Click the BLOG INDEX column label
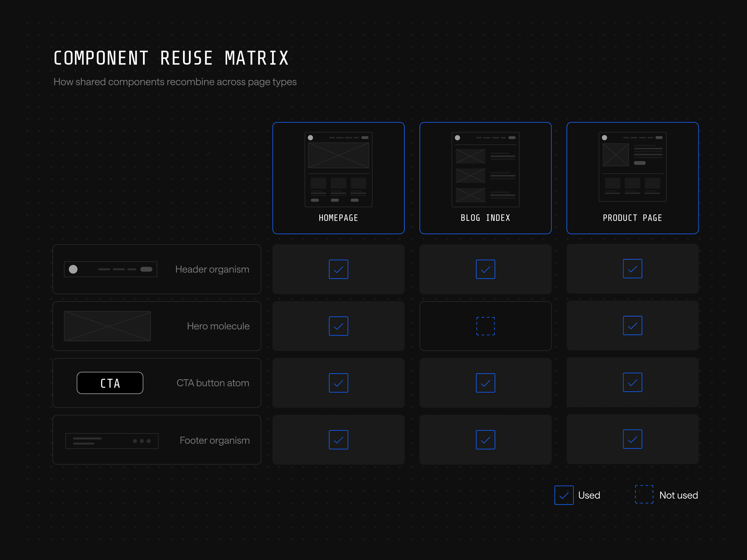747x560 pixels. tap(485, 218)
